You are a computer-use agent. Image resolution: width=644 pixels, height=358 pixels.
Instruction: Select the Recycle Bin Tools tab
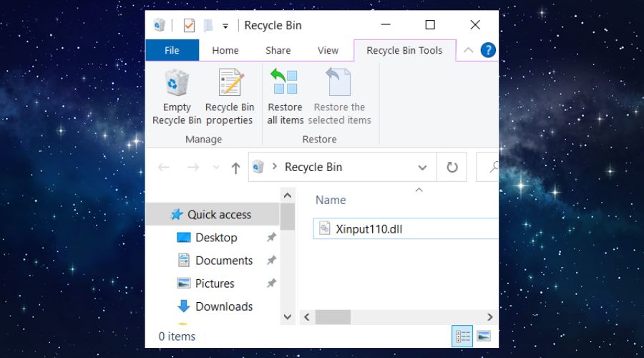pos(404,50)
